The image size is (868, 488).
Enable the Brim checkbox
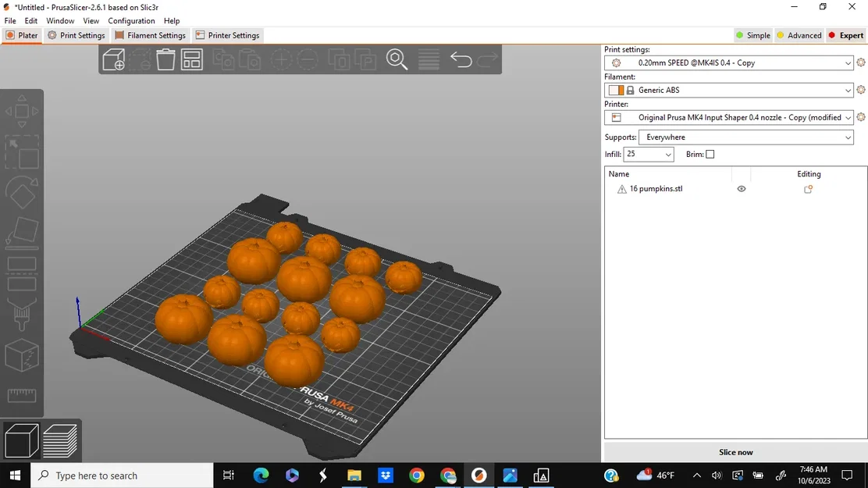[x=710, y=154]
